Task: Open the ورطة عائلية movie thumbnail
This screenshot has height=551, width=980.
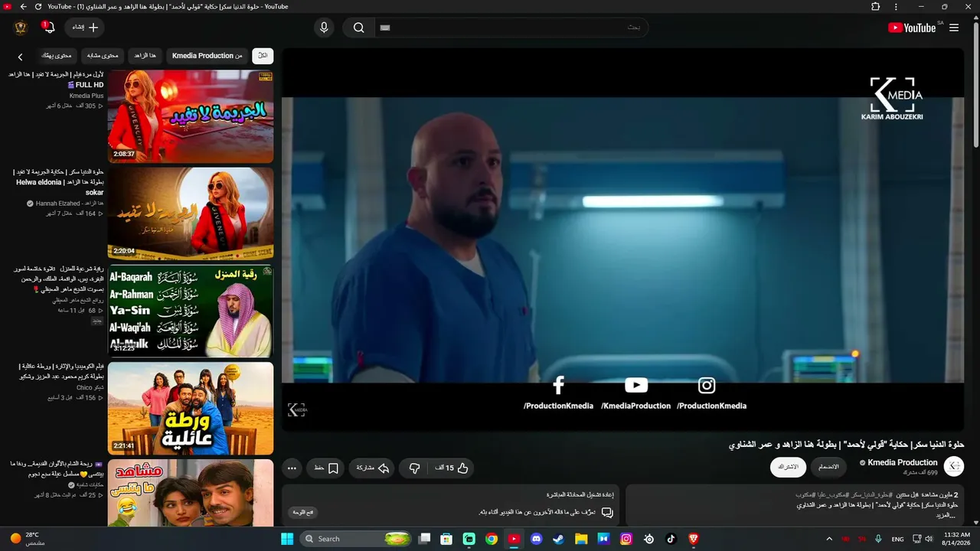Action: pos(191,408)
